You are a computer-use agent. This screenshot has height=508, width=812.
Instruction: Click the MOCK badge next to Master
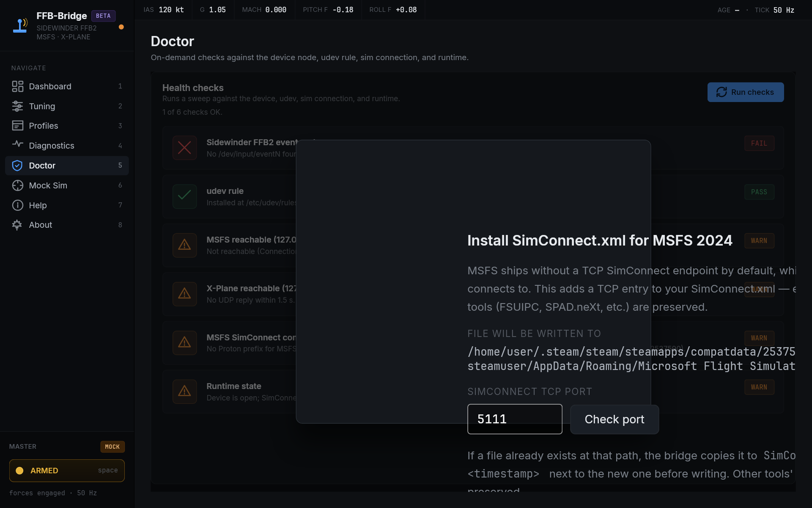pos(112,447)
